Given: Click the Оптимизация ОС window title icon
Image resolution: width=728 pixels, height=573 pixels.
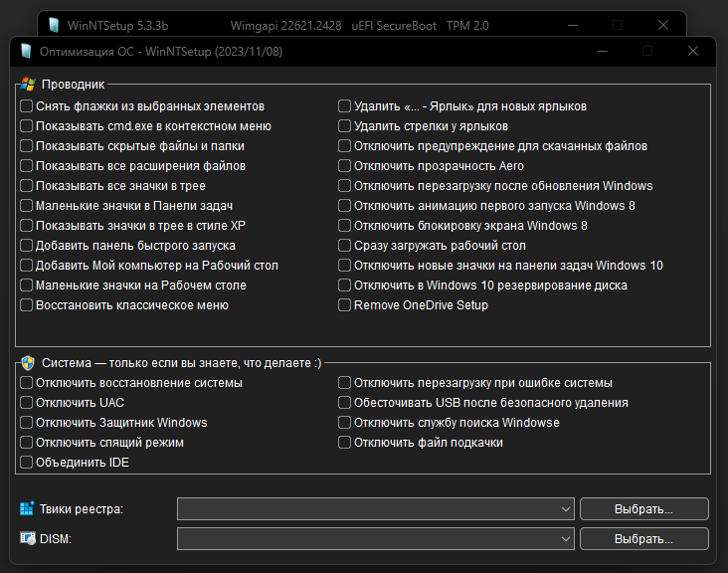Looking at the screenshot, I should 26,51.
